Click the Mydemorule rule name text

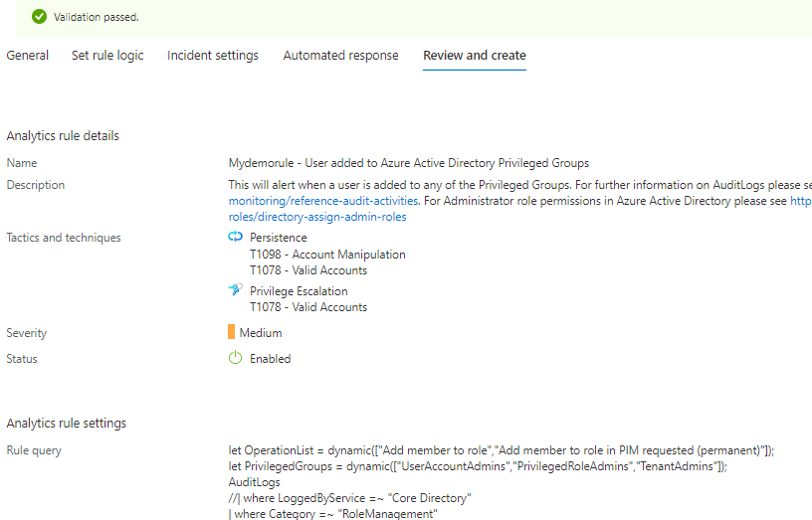point(408,163)
